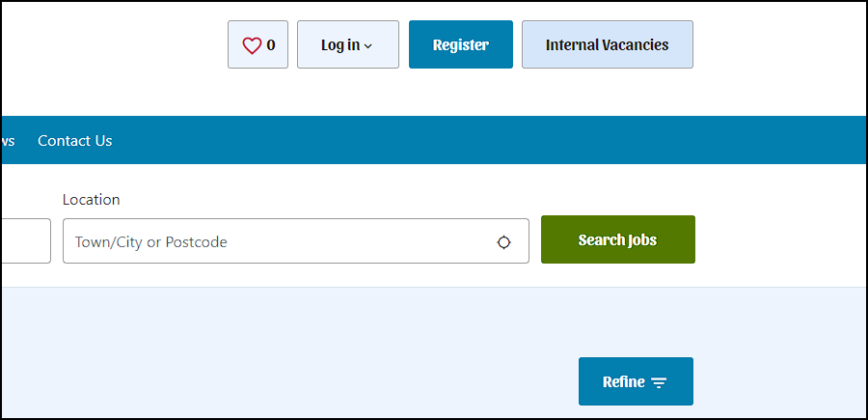Screen dimensions: 868x420
Task: Click the heart outline in the header
Action: click(252, 45)
